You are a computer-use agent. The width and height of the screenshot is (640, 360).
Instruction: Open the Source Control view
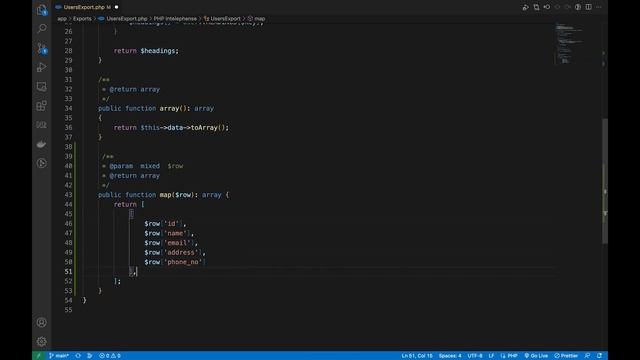point(42,48)
